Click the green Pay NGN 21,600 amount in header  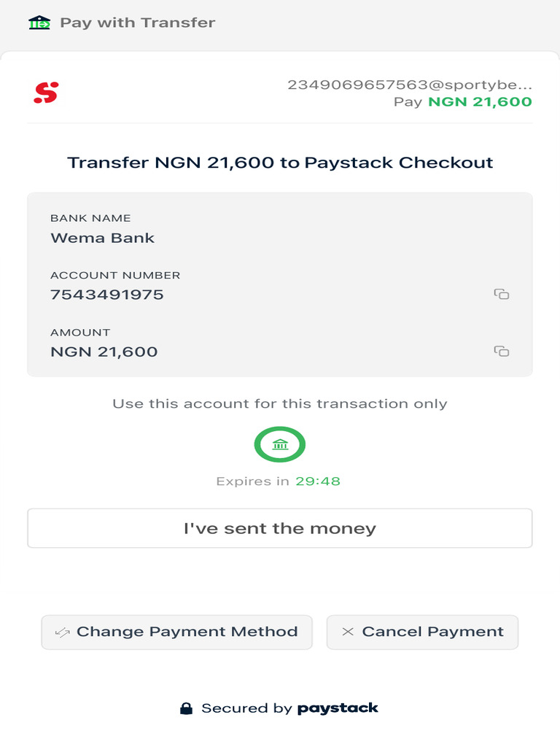tap(480, 102)
